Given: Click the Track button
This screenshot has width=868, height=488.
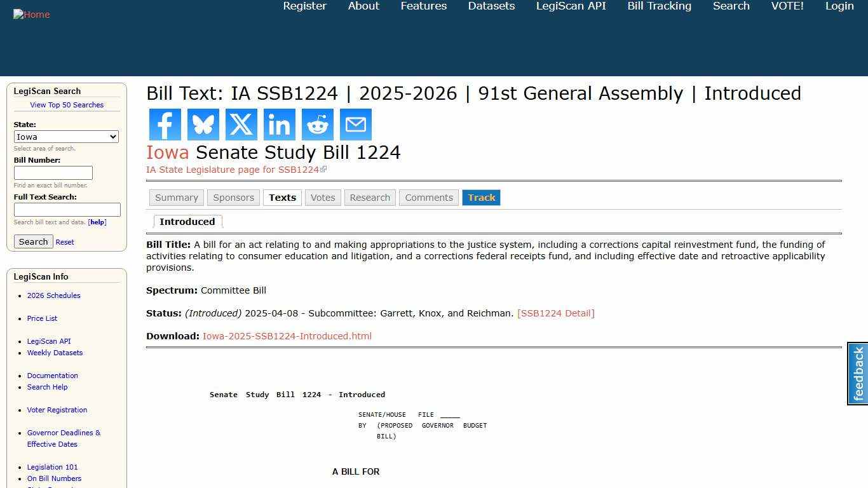Looking at the screenshot, I should (x=481, y=198).
